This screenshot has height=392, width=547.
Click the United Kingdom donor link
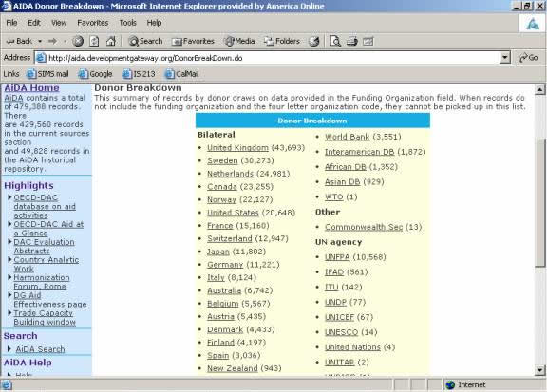(x=237, y=148)
